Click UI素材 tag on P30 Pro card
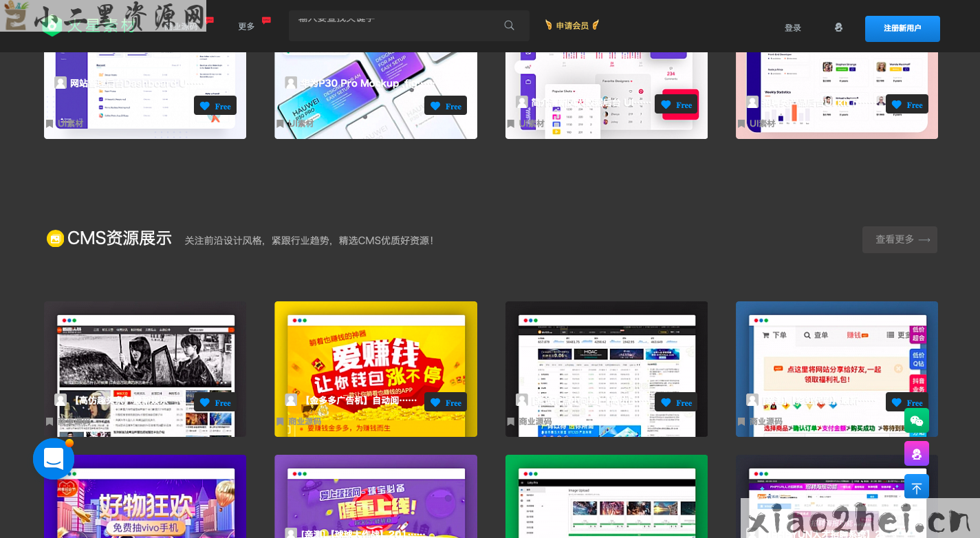The height and width of the screenshot is (538, 980). coord(301,123)
